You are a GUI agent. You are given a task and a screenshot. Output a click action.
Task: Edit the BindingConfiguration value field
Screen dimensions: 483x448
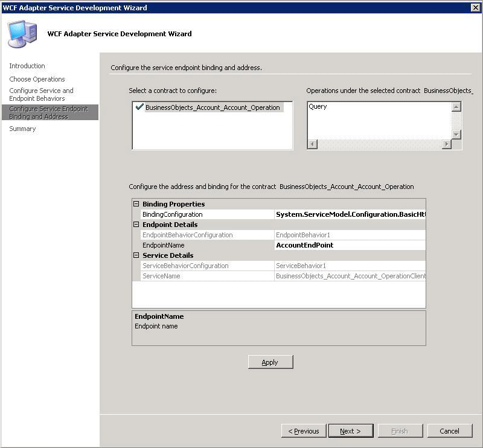click(x=350, y=214)
